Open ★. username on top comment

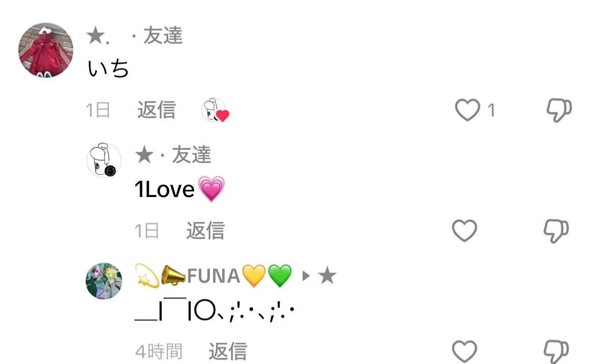pyautogui.click(x=98, y=36)
